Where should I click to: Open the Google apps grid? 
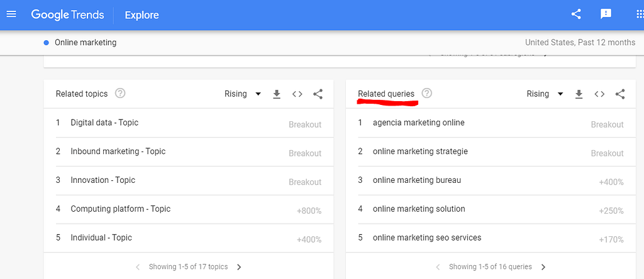click(x=640, y=14)
